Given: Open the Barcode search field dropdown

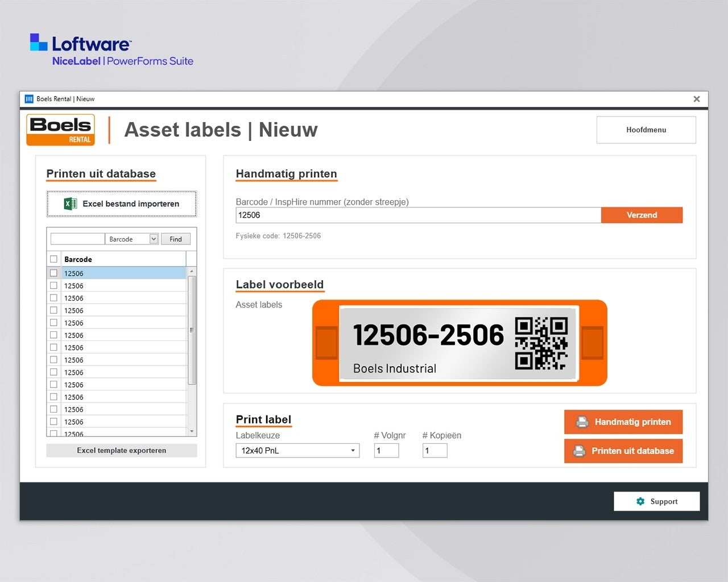Looking at the screenshot, I should [154, 239].
